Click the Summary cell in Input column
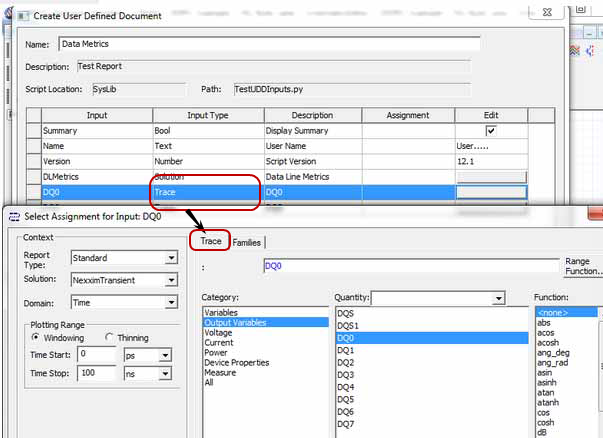This screenshot has height=438, width=603. pyautogui.click(x=97, y=131)
